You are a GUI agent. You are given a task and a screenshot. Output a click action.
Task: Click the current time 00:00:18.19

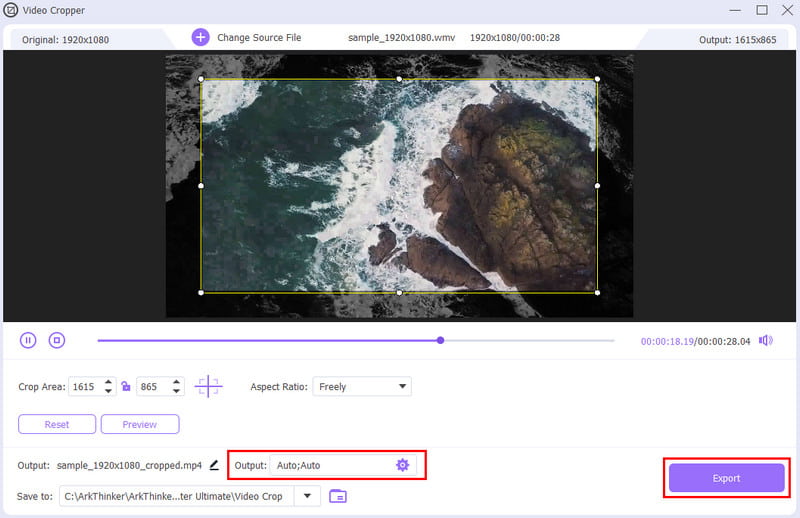click(x=667, y=341)
